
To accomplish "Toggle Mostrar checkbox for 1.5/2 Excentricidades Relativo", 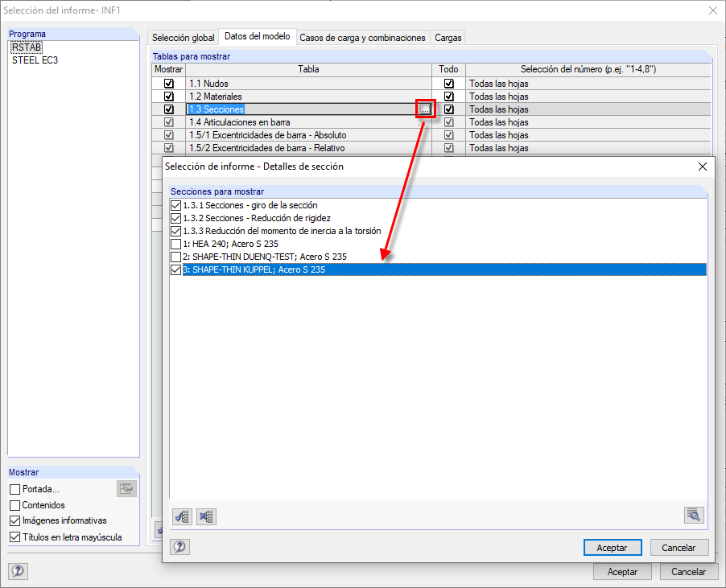I will 169,148.
